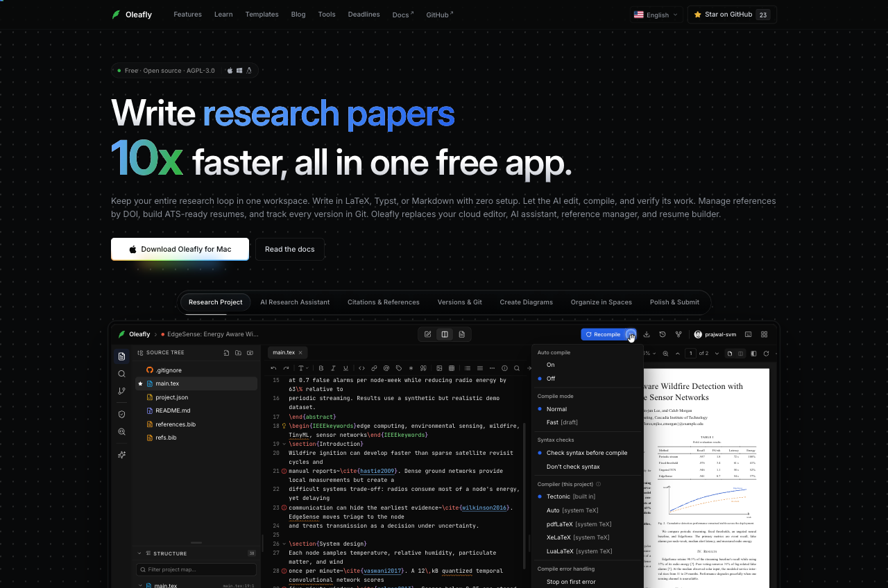
Task: Open the English language dropdown
Action: pos(656,15)
